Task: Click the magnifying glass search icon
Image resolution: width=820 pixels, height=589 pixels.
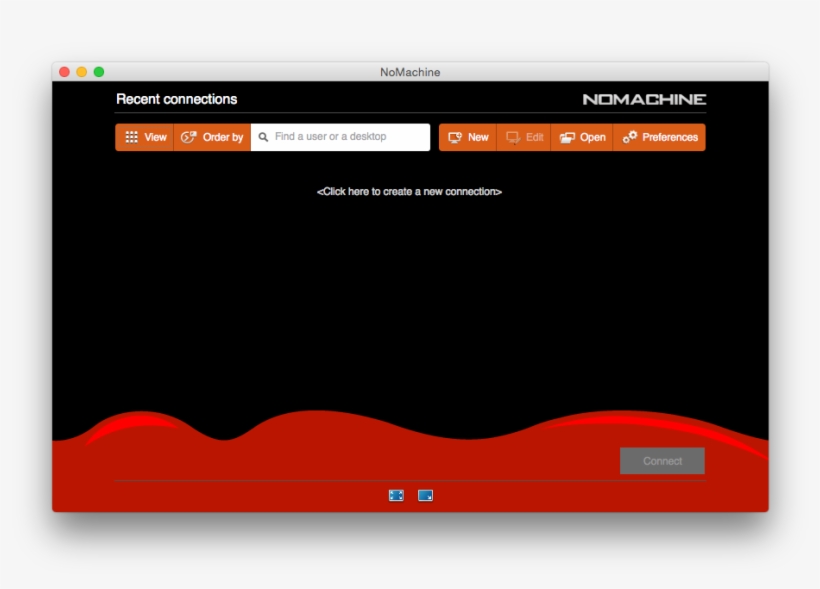Action: tap(264, 137)
